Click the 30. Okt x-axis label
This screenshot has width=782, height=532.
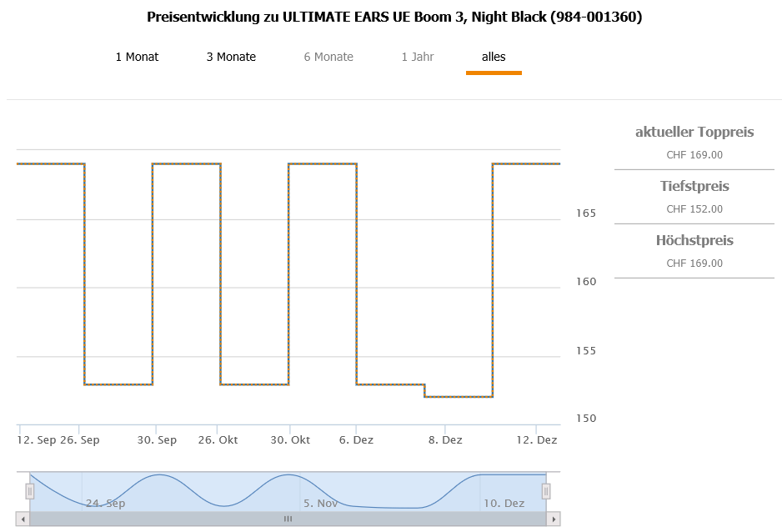[x=289, y=439]
